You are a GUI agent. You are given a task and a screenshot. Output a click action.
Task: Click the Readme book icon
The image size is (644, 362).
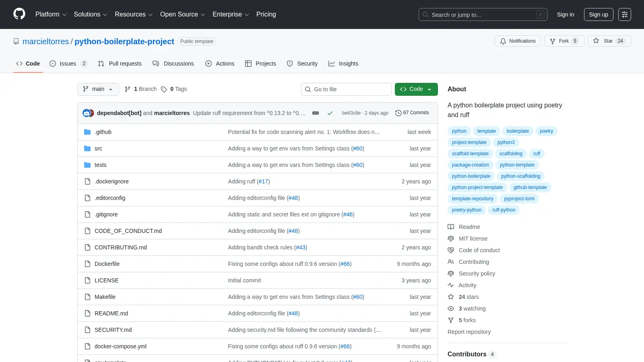coord(451,227)
